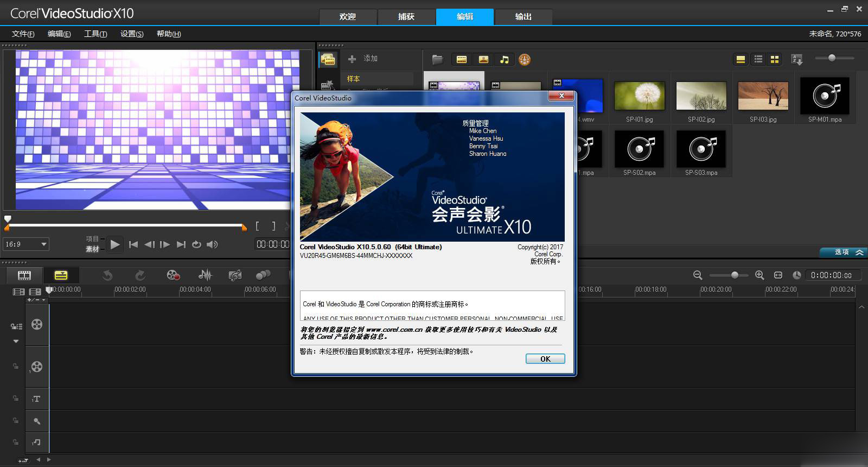Toggle ripple editing for all tracks
The height and width of the screenshot is (467, 868).
[16, 326]
